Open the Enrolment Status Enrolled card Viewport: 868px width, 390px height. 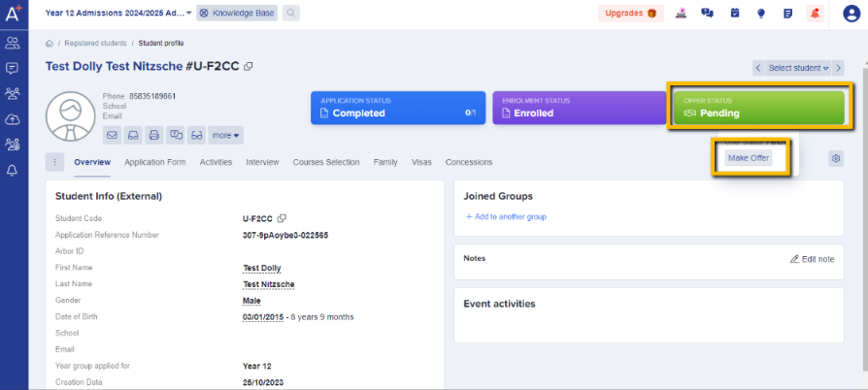pos(579,108)
